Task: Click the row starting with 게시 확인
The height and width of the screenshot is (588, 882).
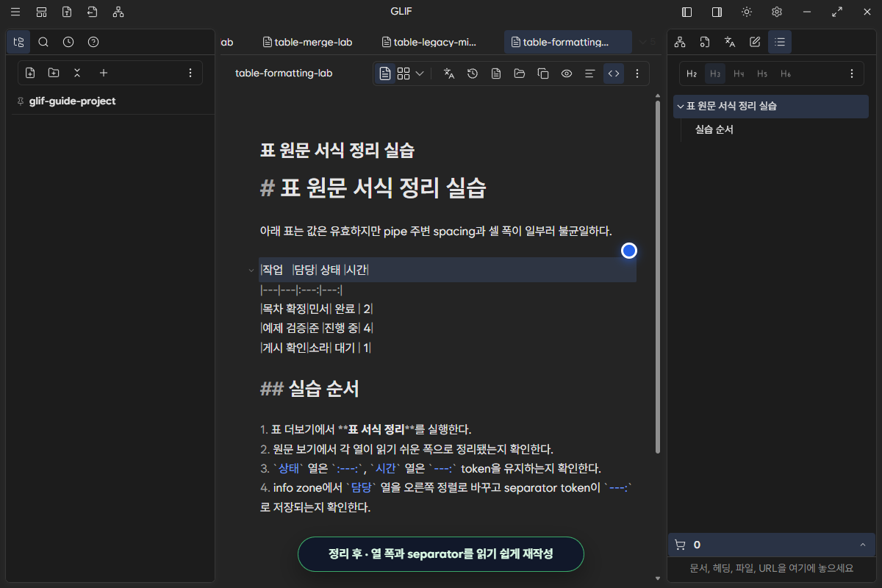Action: (x=316, y=348)
